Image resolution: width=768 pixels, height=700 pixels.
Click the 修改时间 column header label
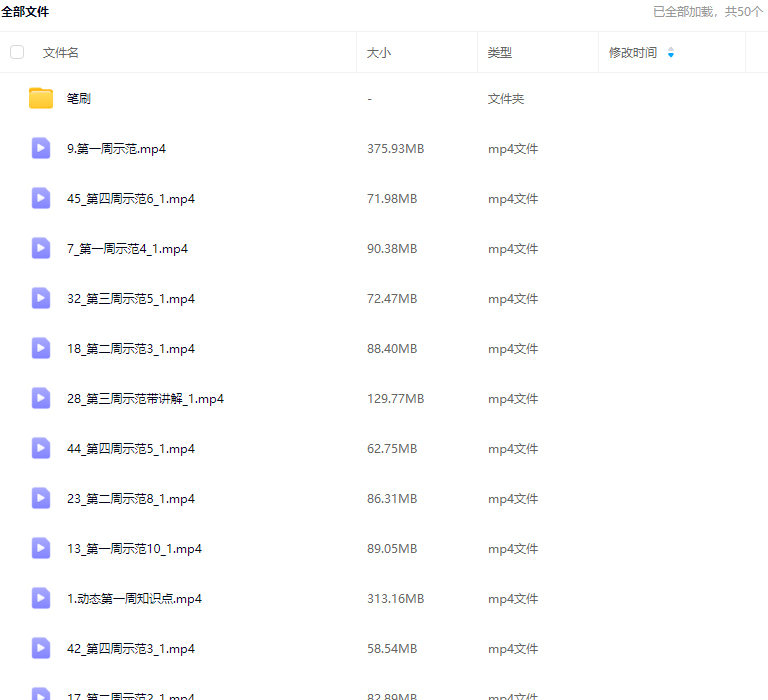point(633,53)
